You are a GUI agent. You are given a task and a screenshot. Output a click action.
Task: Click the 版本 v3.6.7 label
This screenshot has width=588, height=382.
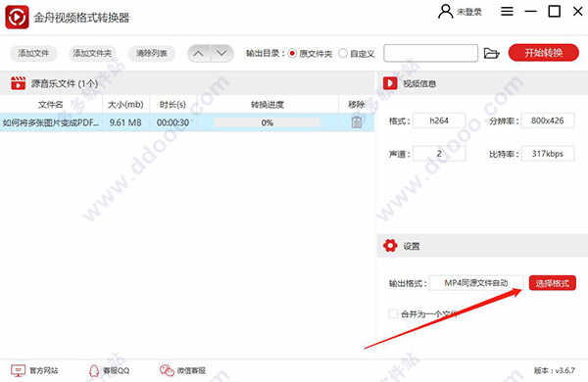pyautogui.click(x=555, y=370)
